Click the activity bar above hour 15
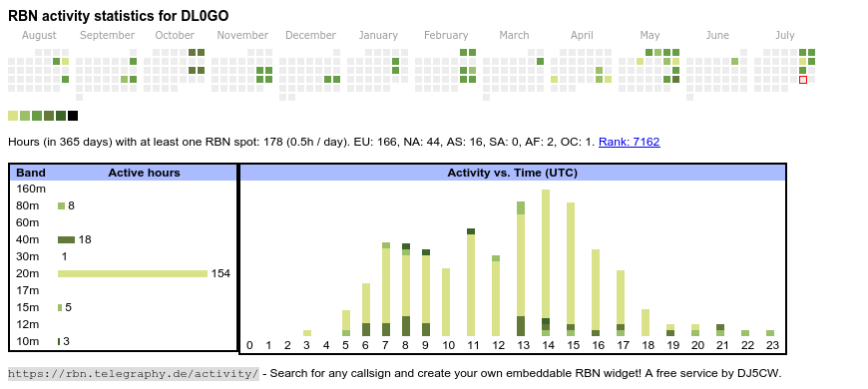 tap(570, 269)
